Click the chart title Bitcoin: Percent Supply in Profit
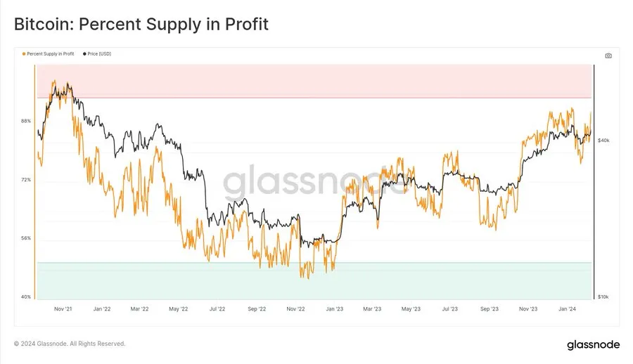This screenshot has width=633, height=364. (x=141, y=24)
